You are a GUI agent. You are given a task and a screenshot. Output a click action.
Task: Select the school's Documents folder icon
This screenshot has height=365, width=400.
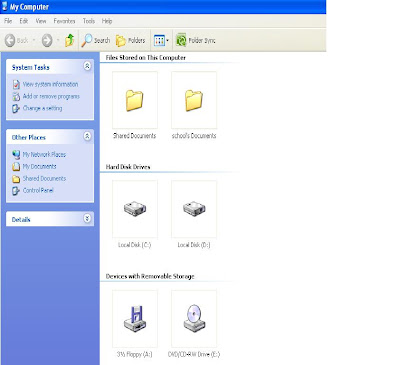[x=194, y=100]
